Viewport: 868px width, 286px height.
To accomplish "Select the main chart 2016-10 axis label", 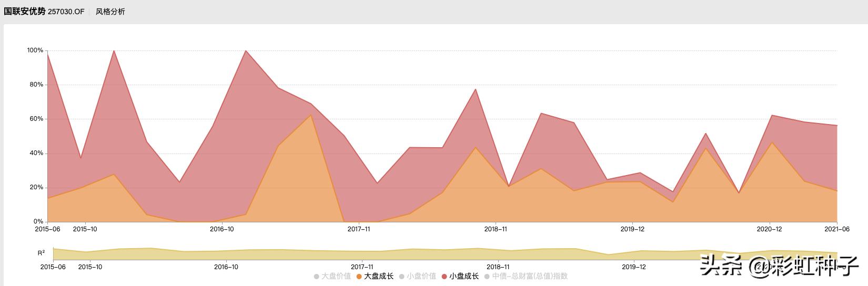I will point(222,229).
